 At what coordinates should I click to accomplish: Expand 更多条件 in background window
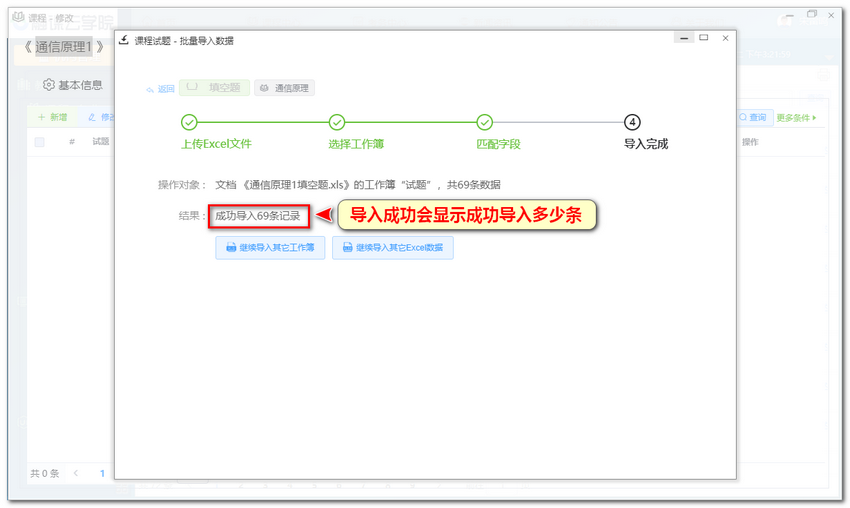coord(796,118)
